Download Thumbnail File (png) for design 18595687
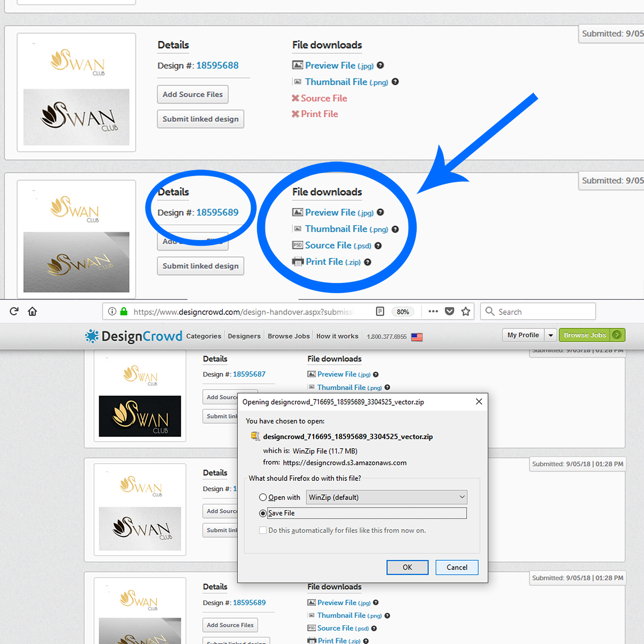Viewport: 644px width, 644px height. click(x=349, y=387)
